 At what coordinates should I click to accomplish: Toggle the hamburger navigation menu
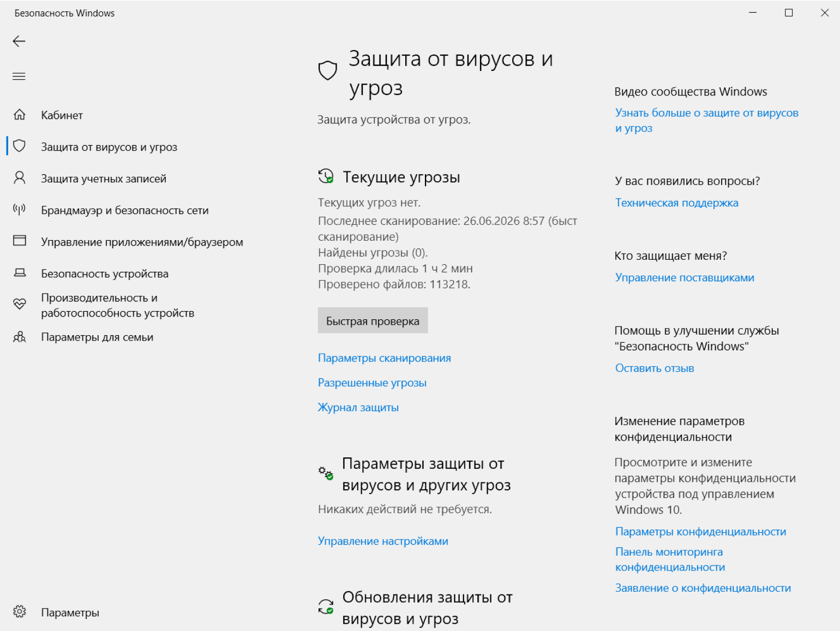(19, 76)
